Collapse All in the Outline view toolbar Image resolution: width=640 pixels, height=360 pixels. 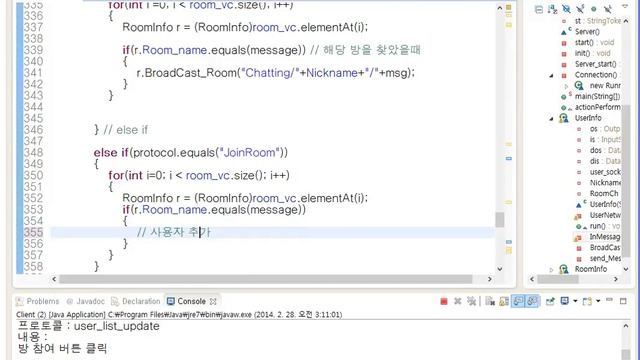[x=539, y=9]
